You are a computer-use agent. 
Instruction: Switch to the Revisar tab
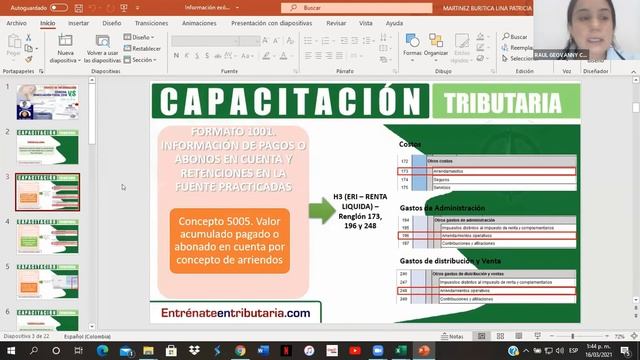336,23
